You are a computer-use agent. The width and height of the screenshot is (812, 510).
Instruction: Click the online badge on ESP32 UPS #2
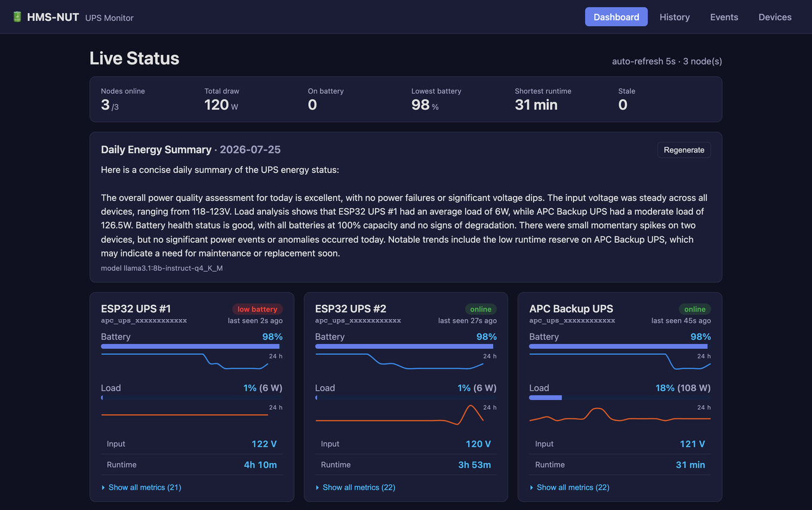click(481, 309)
